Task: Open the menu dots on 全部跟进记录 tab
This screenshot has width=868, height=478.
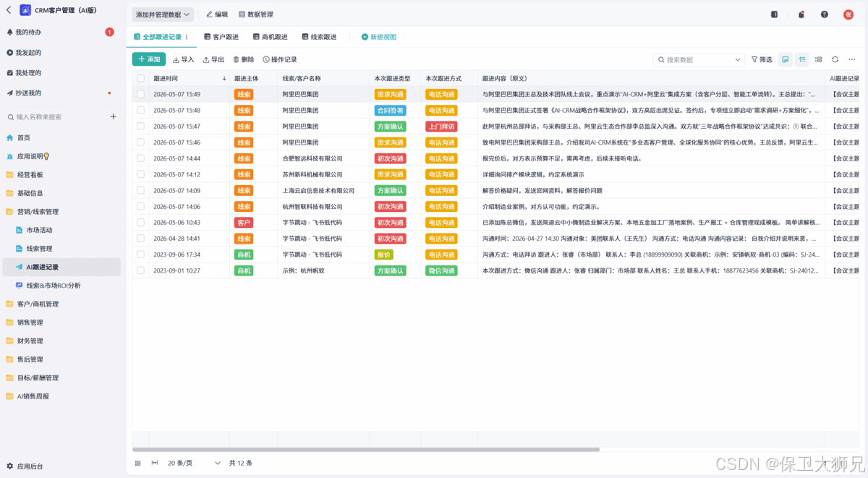Action: click(187, 37)
